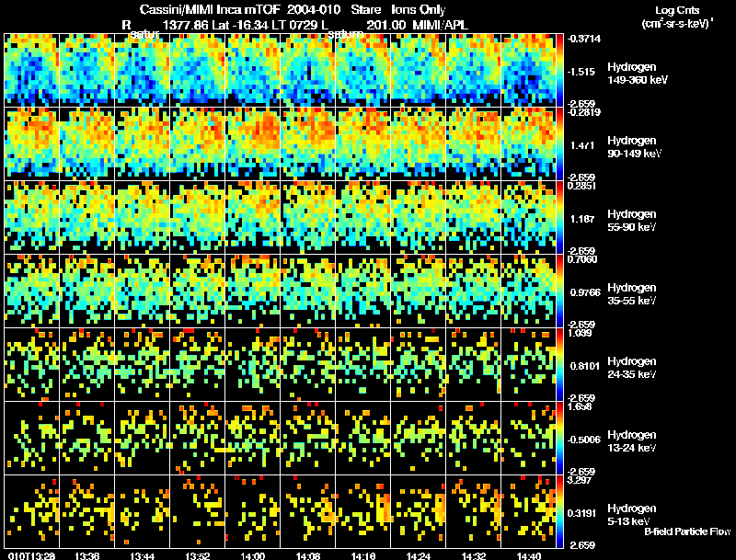Click the 13:36 time axis label
The width and height of the screenshot is (736, 560).
tap(86, 556)
